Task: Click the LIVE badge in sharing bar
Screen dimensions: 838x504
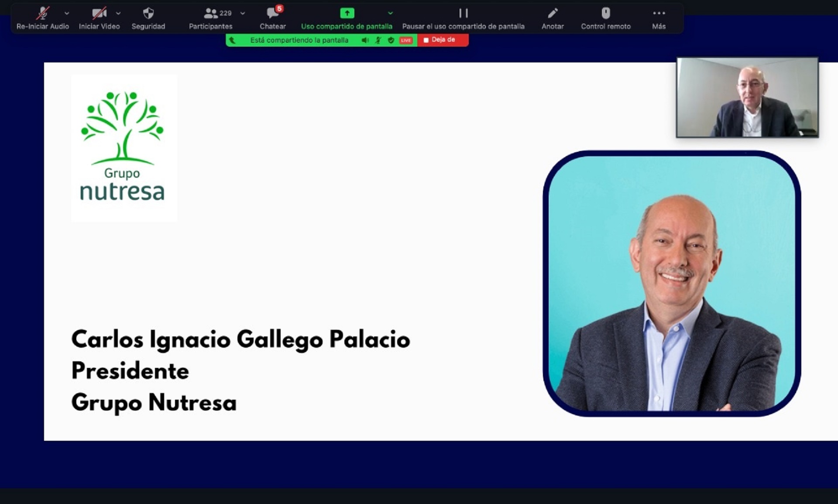Action: [x=406, y=40]
